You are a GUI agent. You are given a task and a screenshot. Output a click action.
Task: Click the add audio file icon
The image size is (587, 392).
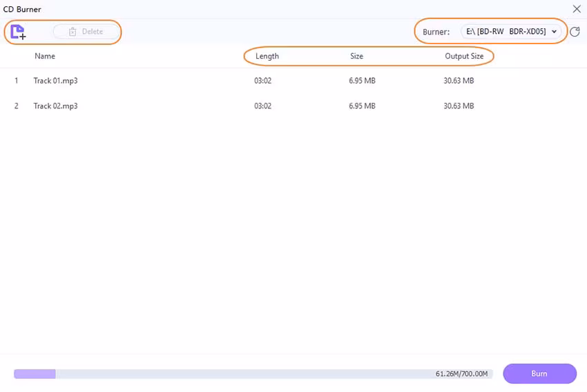pyautogui.click(x=18, y=32)
